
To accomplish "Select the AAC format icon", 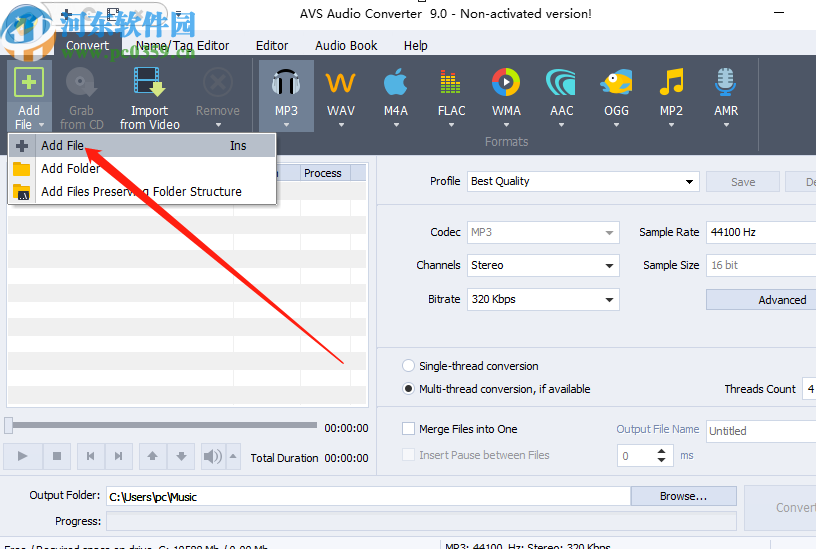I will (561, 82).
